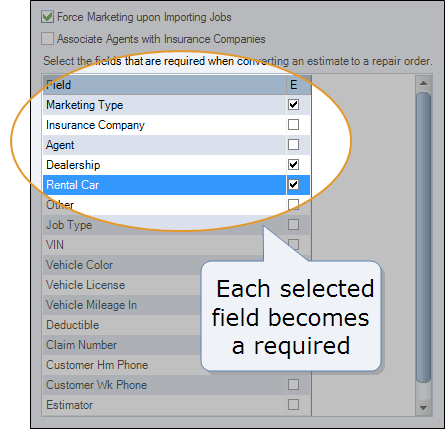Select the Deductible row
This screenshot has height=429, width=445.
tap(177, 325)
